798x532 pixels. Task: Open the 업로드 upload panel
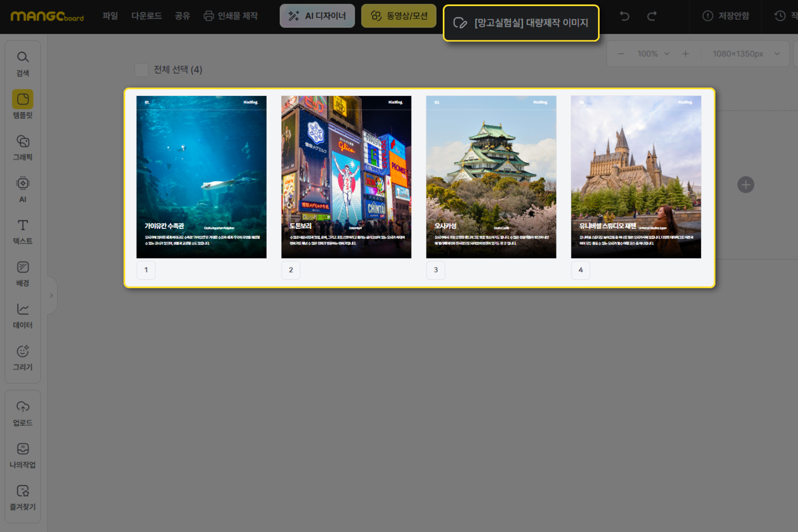click(x=23, y=413)
